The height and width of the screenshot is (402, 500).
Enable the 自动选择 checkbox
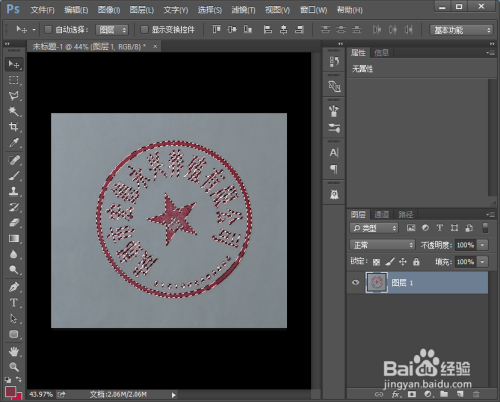48,30
